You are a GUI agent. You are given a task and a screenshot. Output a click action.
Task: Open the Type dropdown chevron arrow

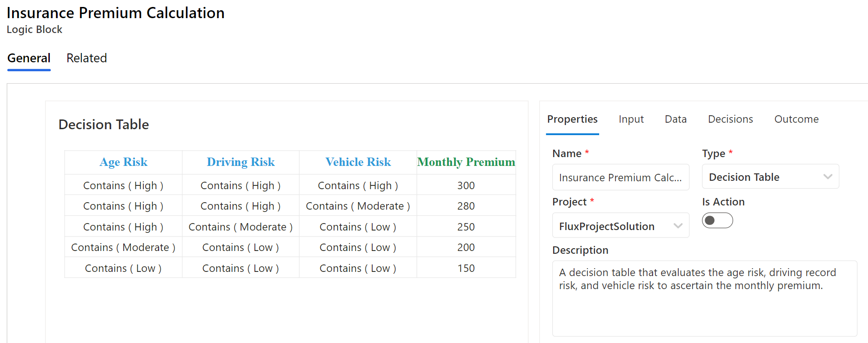tap(828, 177)
